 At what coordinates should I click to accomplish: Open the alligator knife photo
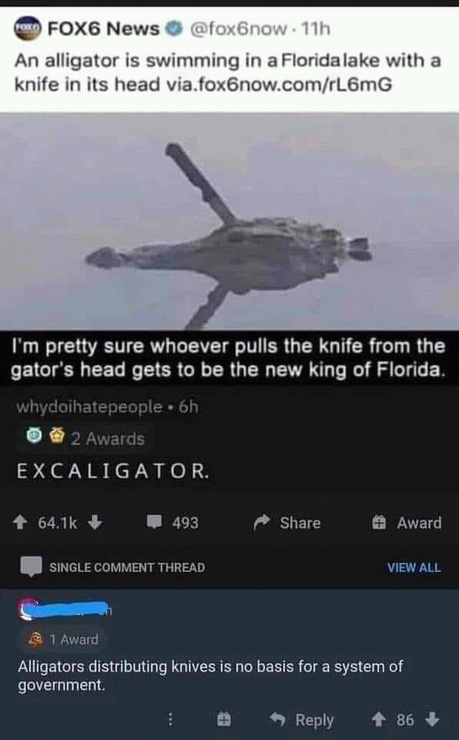[229, 221]
